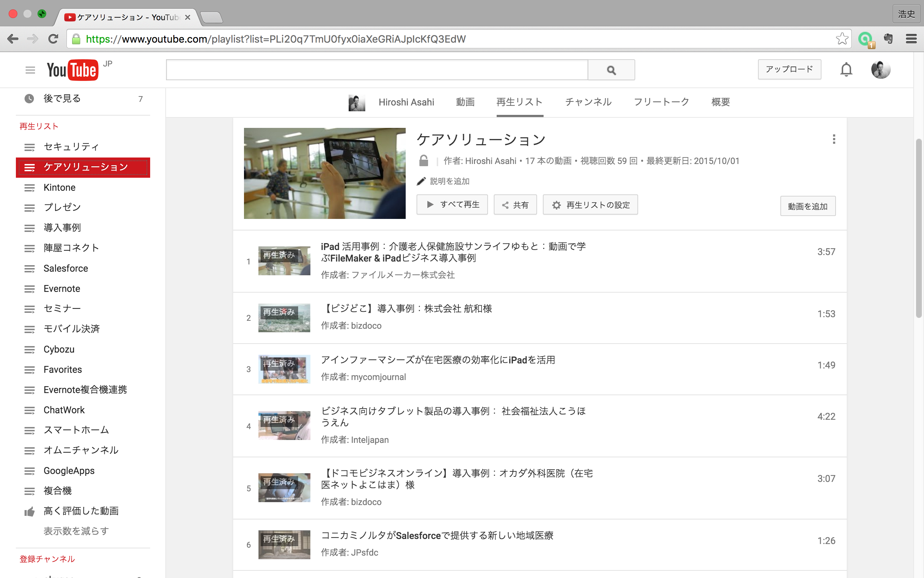The image size is (924, 578).
Task: Open the creator link mycomjournal
Action: point(378,377)
